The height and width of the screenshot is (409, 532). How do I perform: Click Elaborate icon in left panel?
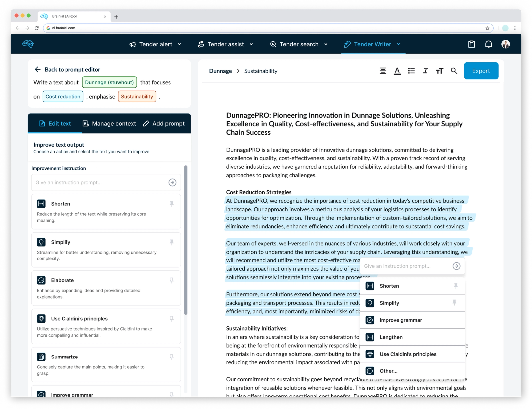tap(41, 280)
